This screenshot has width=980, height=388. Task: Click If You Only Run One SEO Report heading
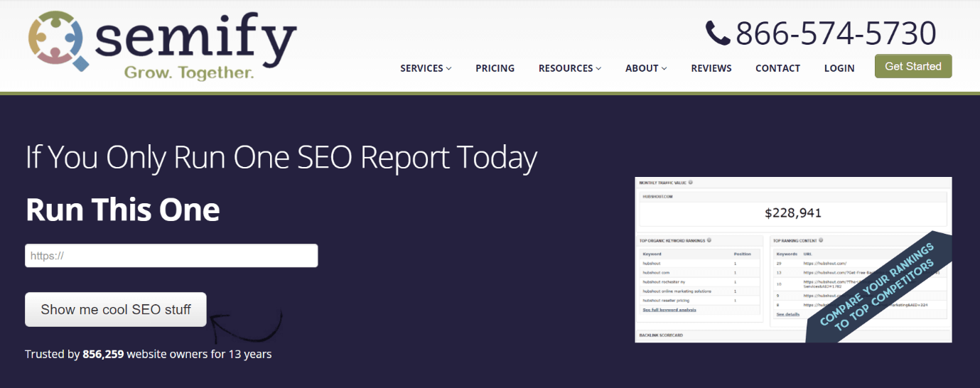(x=281, y=158)
